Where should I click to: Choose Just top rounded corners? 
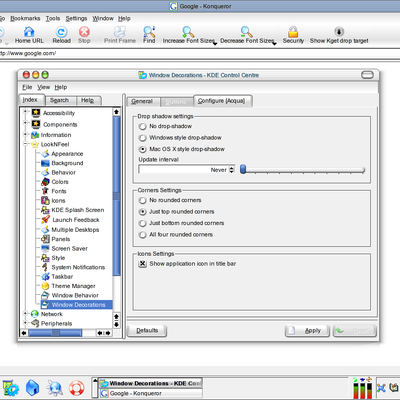pyautogui.click(x=143, y=212)
